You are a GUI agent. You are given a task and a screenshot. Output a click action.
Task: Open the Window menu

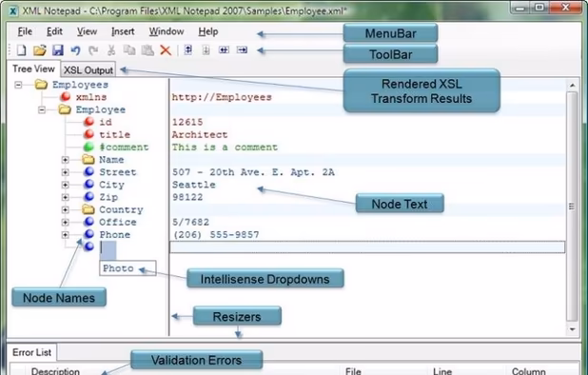(x=167, y=31)
